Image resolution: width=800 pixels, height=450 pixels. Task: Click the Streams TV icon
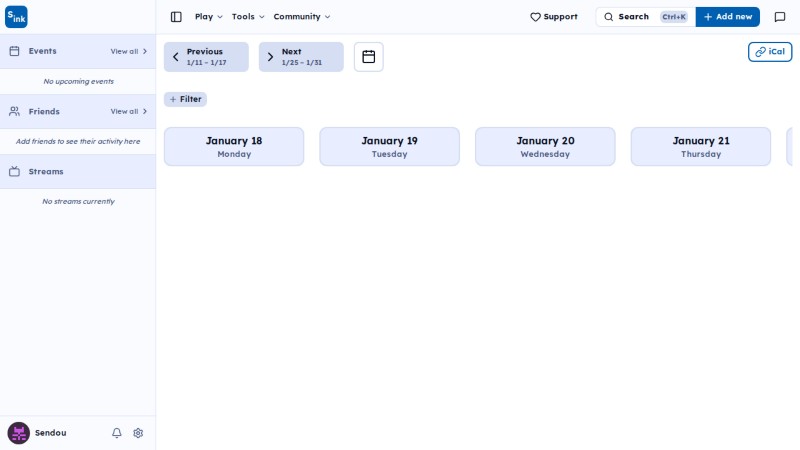14,171
